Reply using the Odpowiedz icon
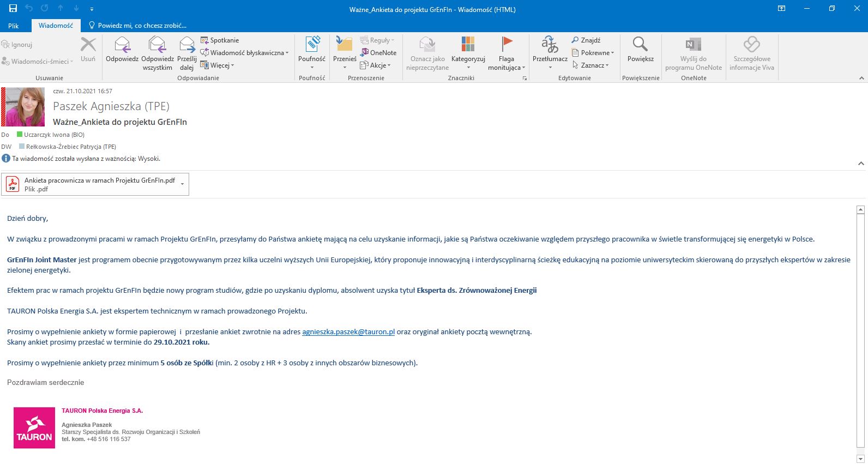 122,50
